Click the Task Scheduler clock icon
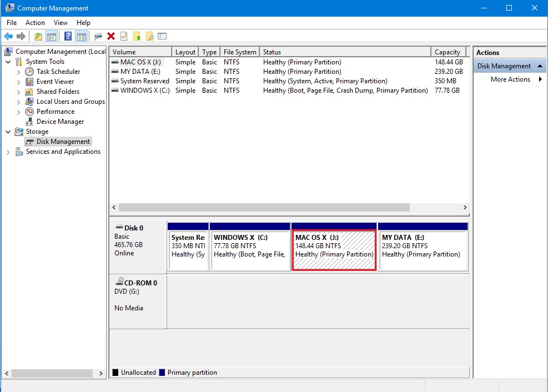 (29, 72)
